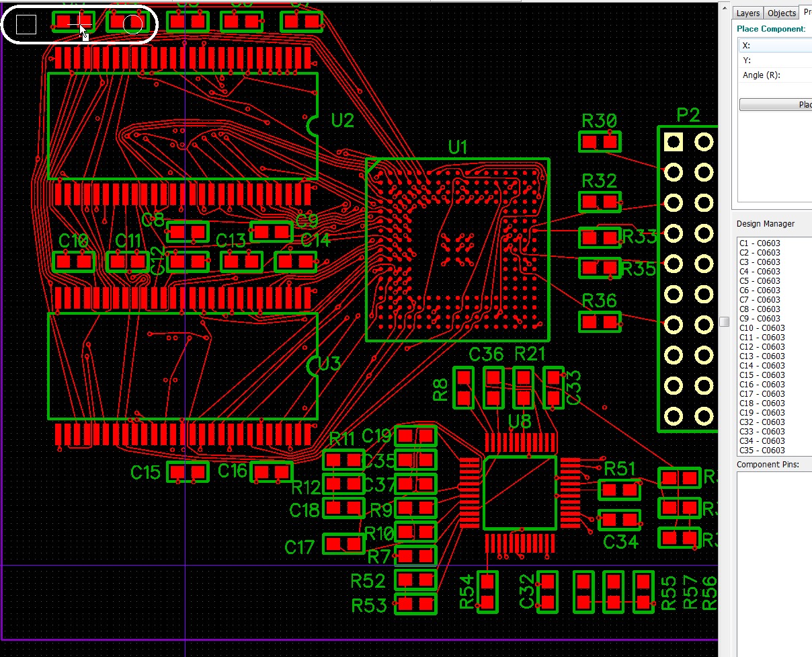Select the C16 capacitor footprint

[x=272, y=472]
